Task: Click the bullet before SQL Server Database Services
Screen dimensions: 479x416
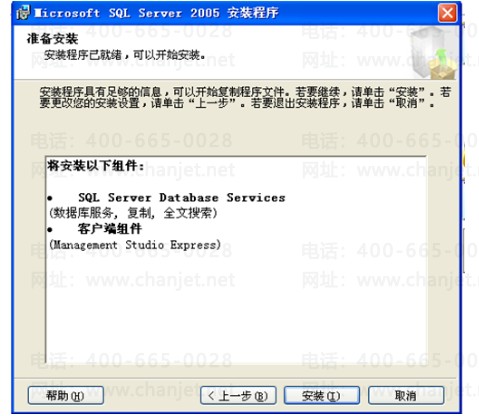Action: tap(50, 198)
